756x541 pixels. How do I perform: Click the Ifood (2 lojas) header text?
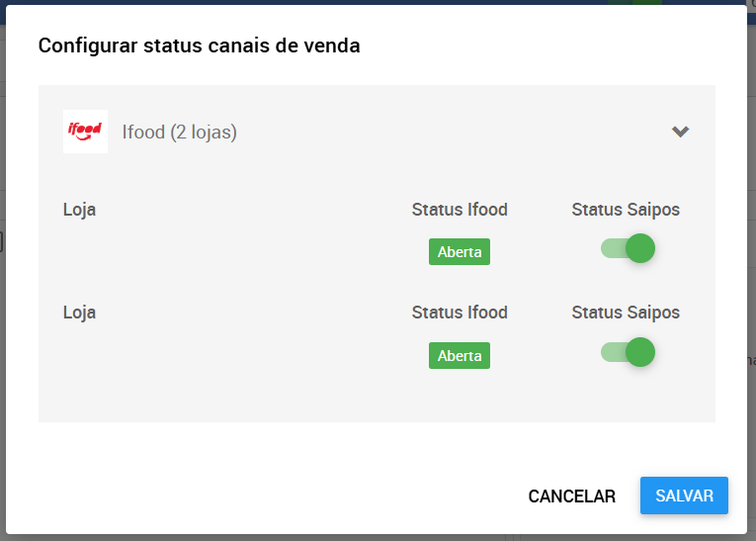point(179,132)
